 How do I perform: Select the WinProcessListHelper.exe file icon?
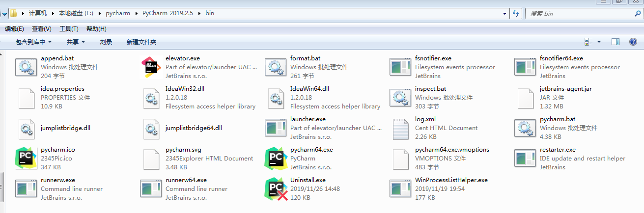[400, 189]
